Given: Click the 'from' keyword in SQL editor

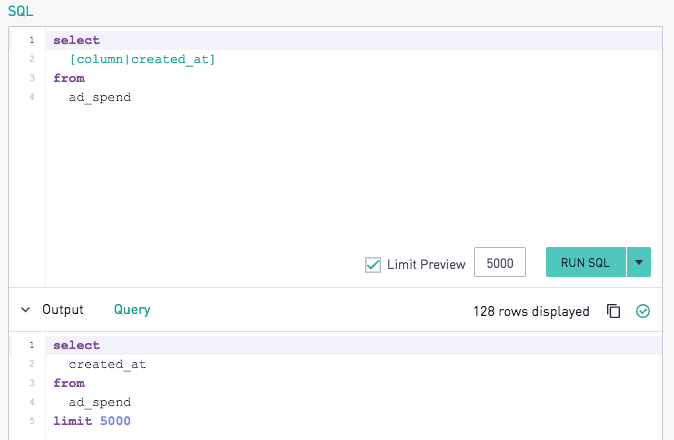Looking at the screenshot, I should click(x=69, y=78).
